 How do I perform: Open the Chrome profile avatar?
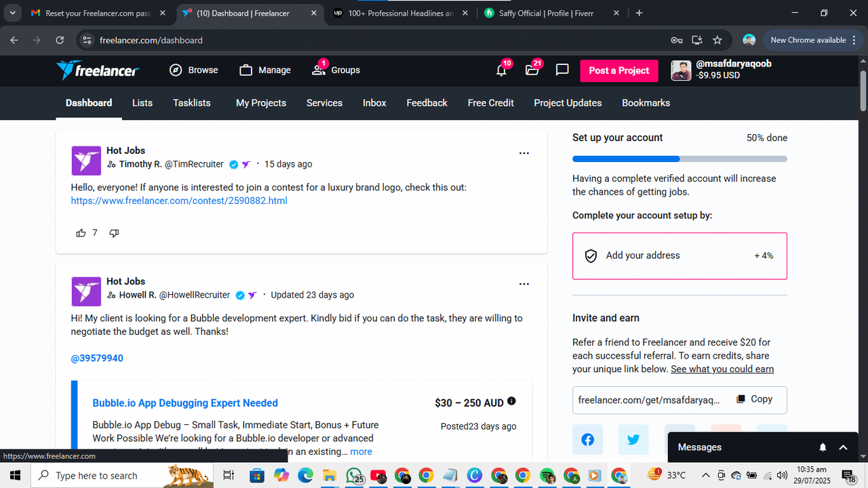point(749,40)
